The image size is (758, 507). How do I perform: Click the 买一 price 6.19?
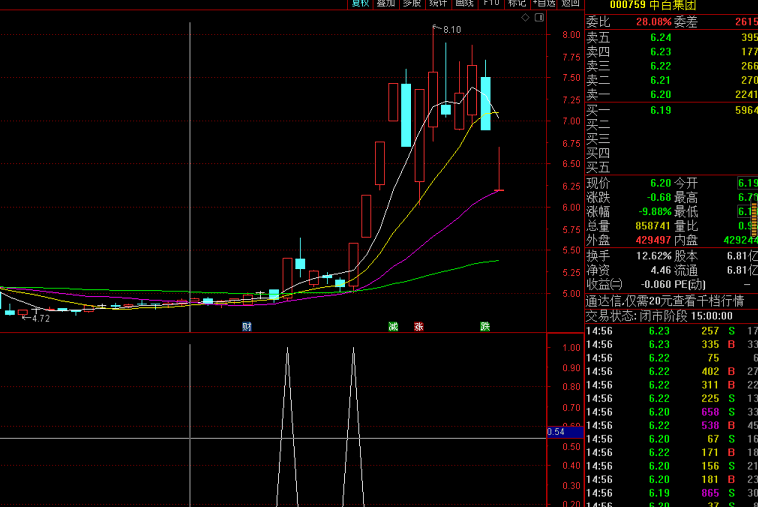point(660,111)
